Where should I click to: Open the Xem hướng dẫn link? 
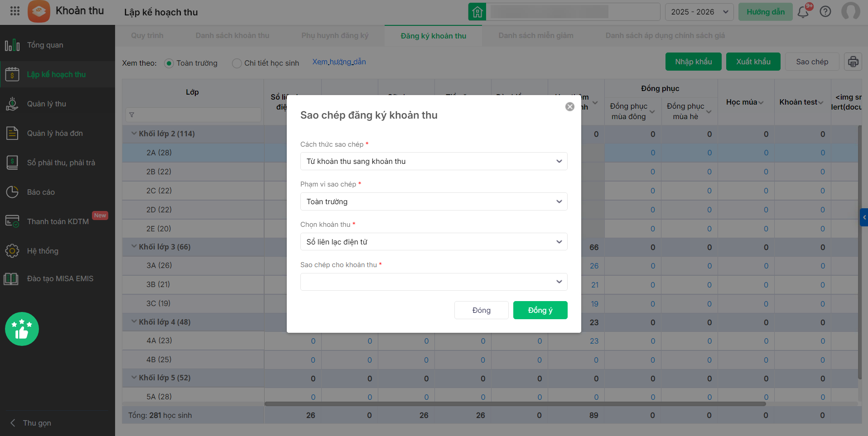point(339,62)
